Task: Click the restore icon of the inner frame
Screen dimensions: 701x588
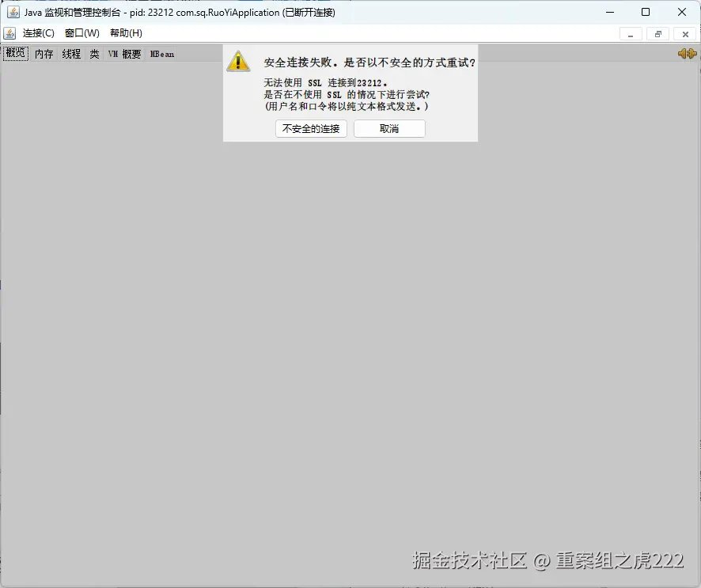Action: [x=657, y=34]
